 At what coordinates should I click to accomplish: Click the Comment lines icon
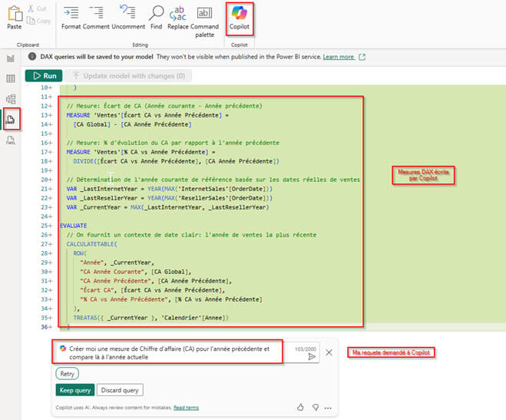point(96,17)
